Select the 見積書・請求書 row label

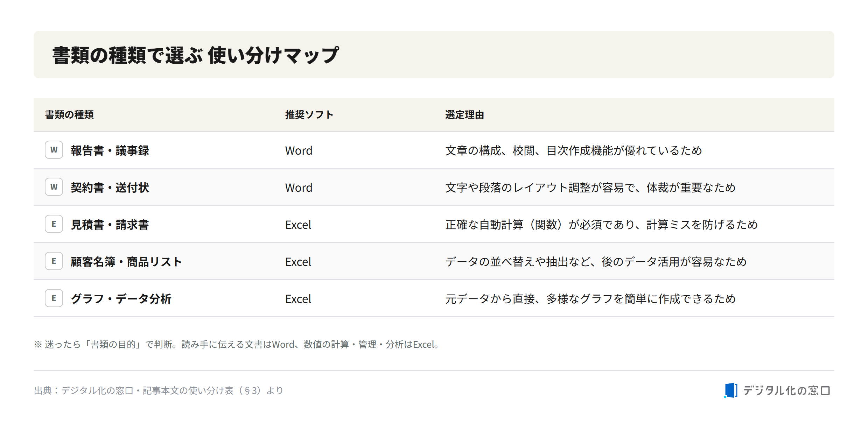[110, 225]
